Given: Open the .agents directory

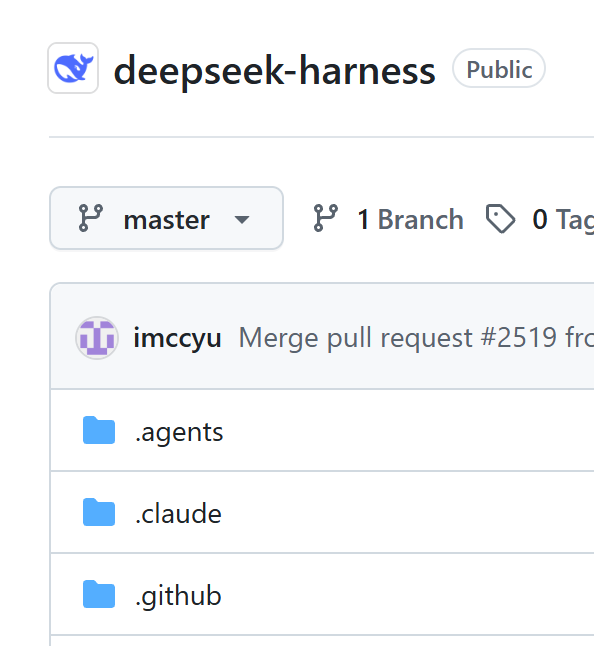Looking at the screenshot, I should (179, 432).
